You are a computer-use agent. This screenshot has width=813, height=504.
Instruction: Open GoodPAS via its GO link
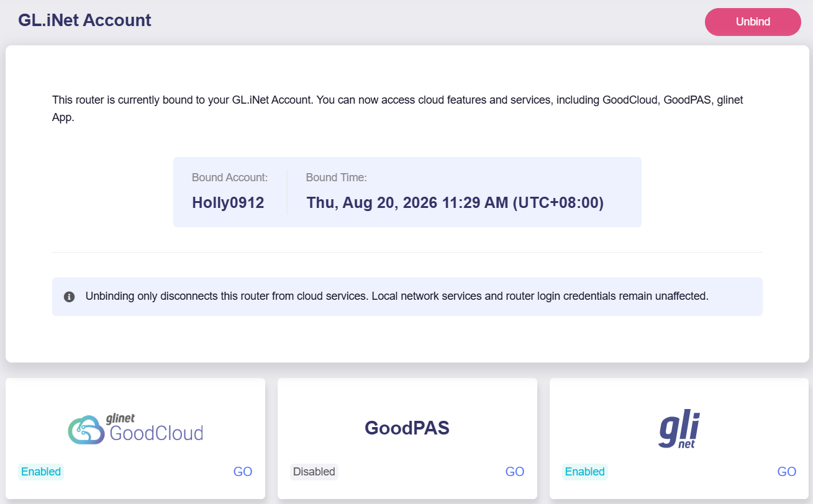515,472
